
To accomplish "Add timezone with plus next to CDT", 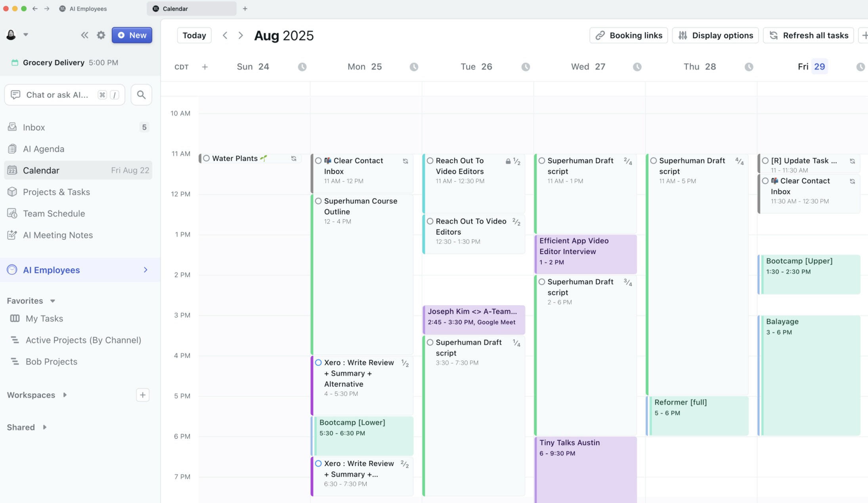I will tap(205, 67).
